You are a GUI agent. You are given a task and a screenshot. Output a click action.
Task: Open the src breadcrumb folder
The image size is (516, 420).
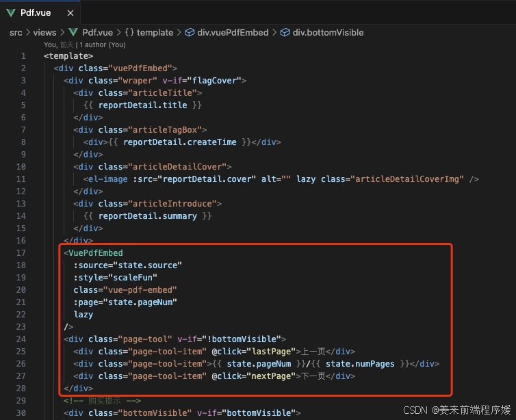point(16,33)
